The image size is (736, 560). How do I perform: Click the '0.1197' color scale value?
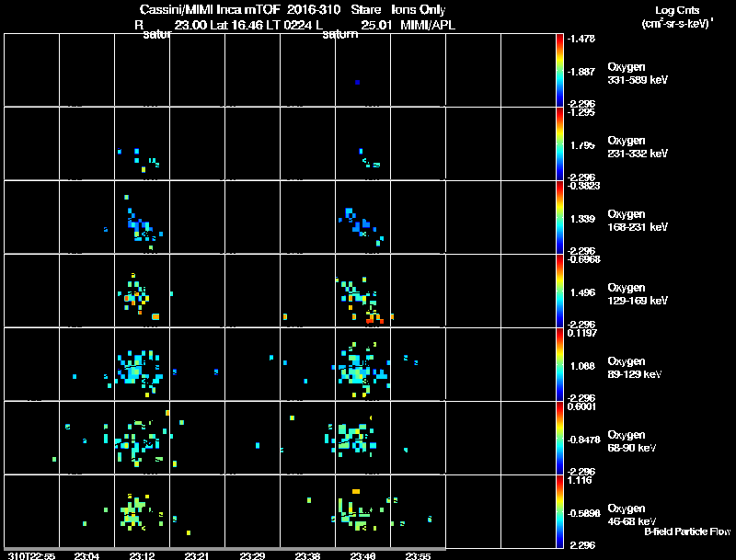point(582,333)
